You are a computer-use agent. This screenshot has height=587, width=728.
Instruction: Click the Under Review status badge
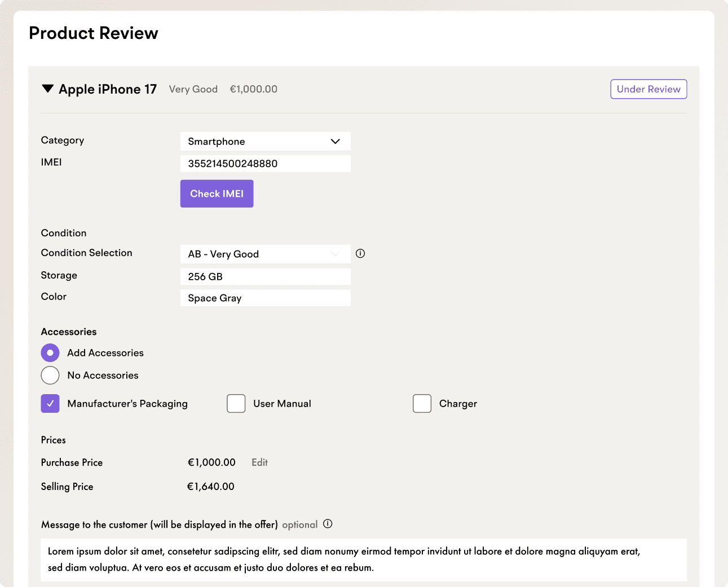(x=648, y=89)
